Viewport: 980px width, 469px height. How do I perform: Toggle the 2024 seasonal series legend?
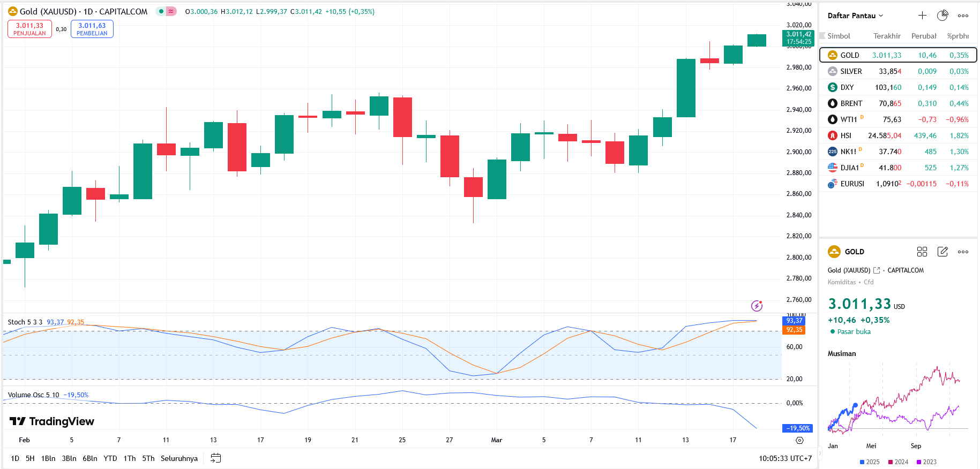point(898,462)
